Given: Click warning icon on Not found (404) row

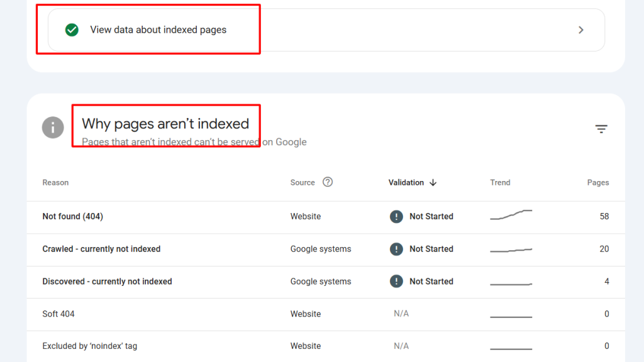Looking at the screenshot, I should pyautogui.click(x=396, y=216).
